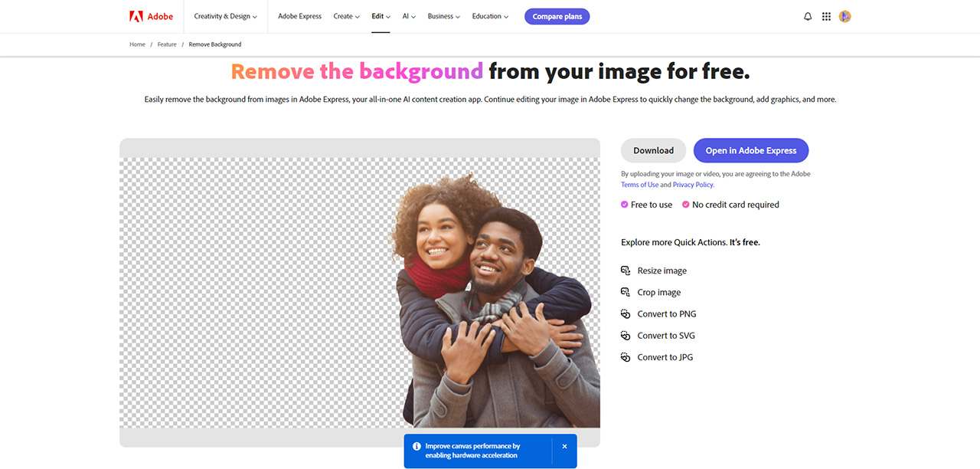Download the background-removed image
The image size is (980, 469).
pos(654,150)
